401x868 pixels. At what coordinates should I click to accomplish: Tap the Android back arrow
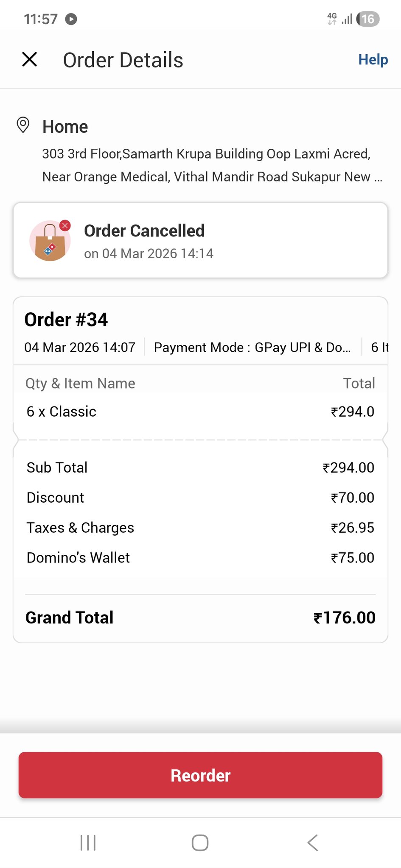313,843
